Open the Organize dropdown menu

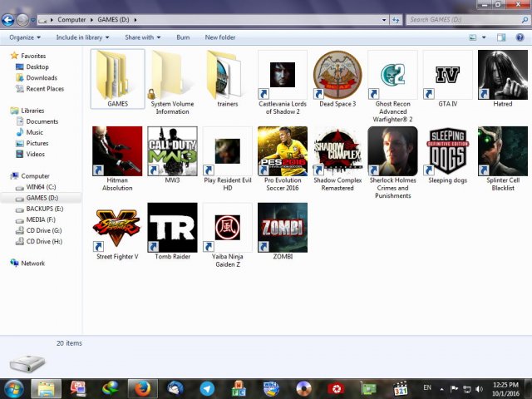coord(25,37)
